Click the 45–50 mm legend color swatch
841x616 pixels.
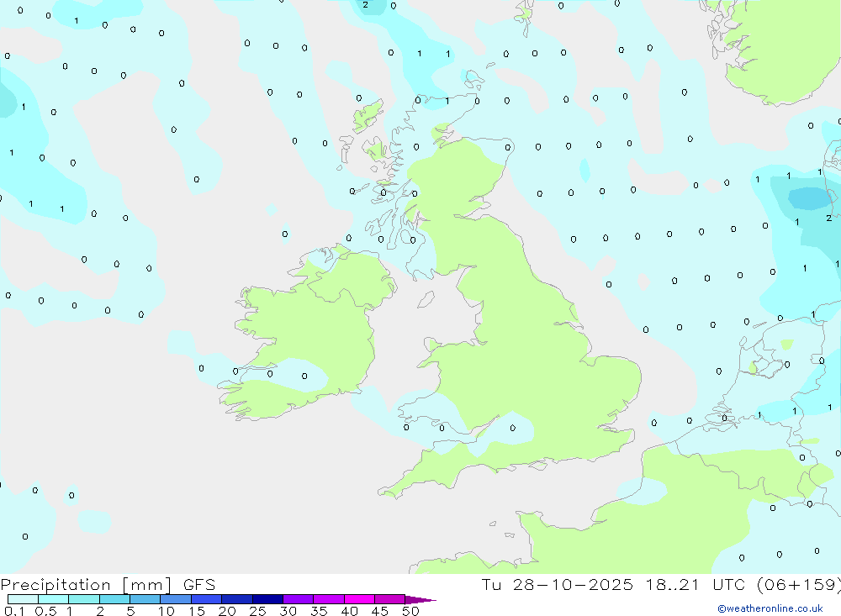(x=390, y=599)
